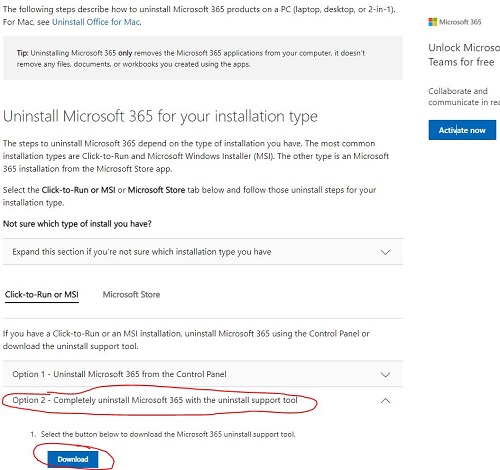This screenshot has width=500, height=470.
Task: Open the Uninstall Office for Mac link
Action: 96,22
